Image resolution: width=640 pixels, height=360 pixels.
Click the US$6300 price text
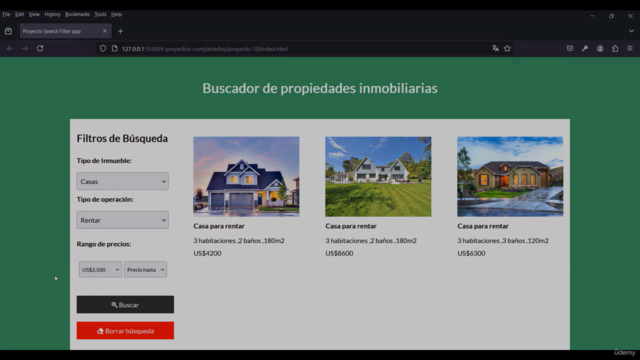(x=471, y=253)
